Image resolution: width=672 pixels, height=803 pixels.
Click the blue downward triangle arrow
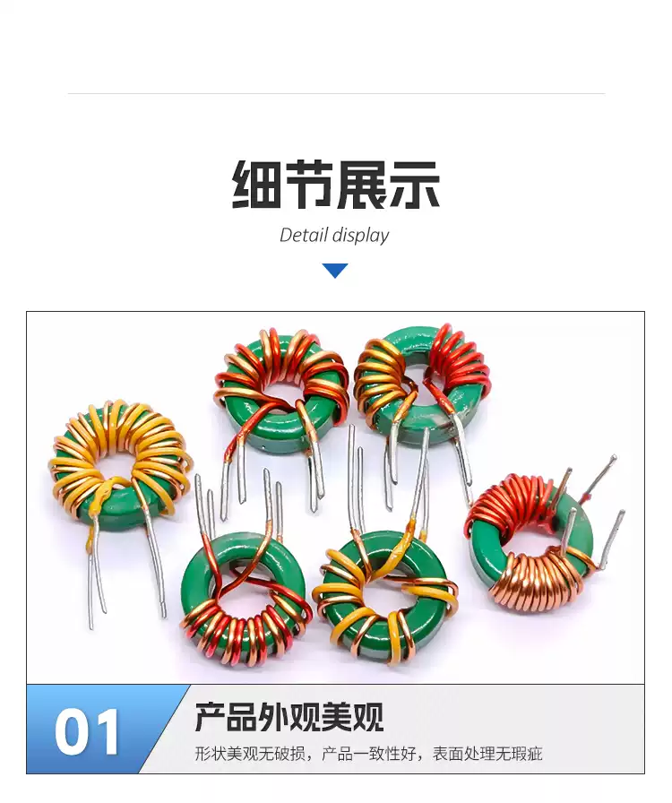click(335, 271)
